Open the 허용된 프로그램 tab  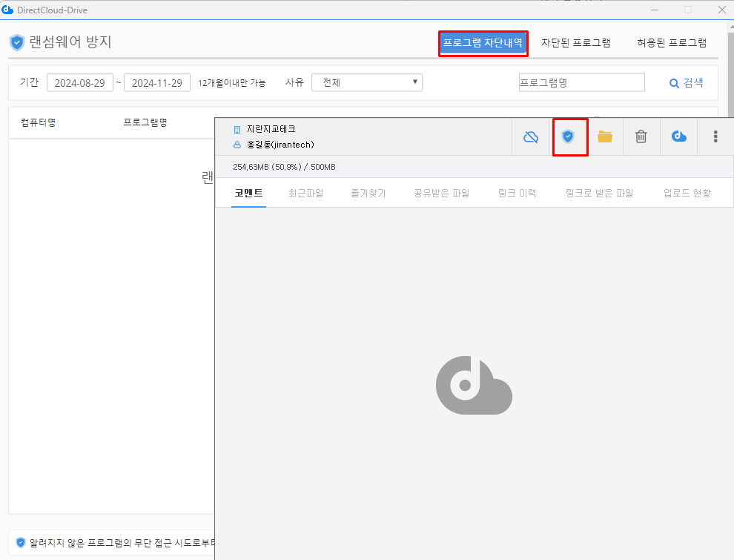pyautogui.click(x=671, y=43)
